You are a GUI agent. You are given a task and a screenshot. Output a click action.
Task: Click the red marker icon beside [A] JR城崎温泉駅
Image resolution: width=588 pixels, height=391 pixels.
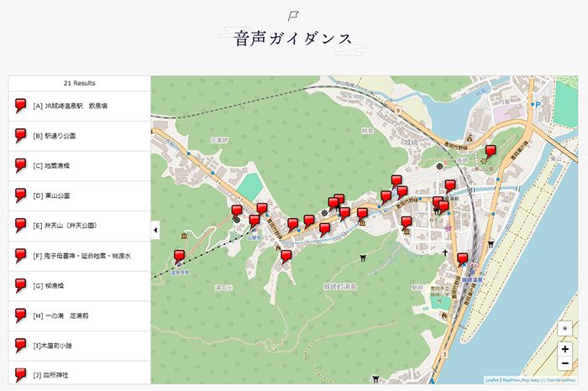click(20, 106)
